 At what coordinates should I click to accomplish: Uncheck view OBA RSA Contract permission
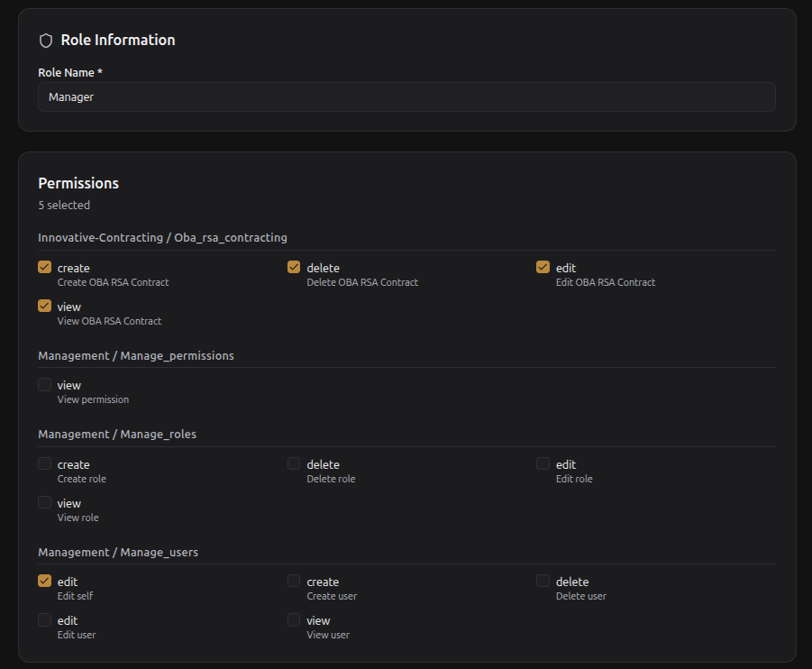tap(44, 306)
